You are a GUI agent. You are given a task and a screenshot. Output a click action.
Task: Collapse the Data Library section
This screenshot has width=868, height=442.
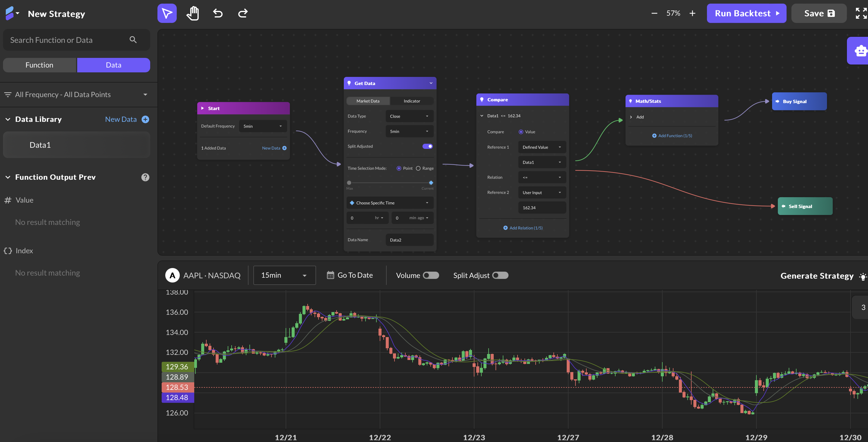click(8, 119)
